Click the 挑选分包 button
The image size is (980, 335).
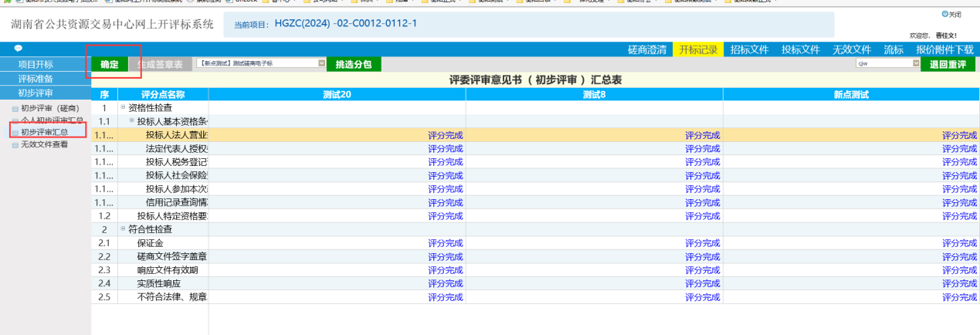point(354,64)
